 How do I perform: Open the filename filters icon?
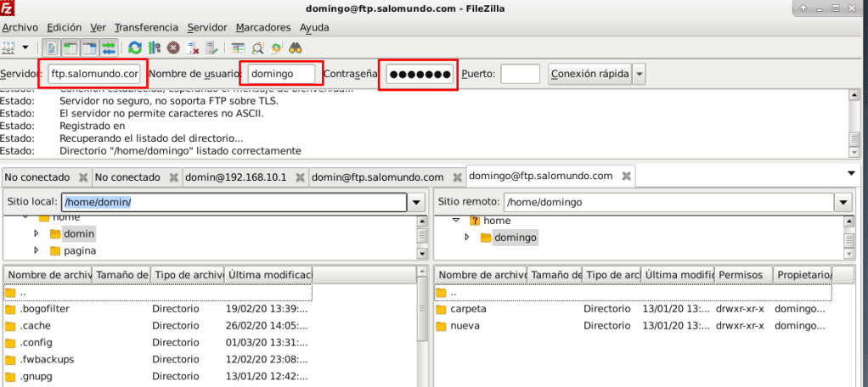pos(238,48)
